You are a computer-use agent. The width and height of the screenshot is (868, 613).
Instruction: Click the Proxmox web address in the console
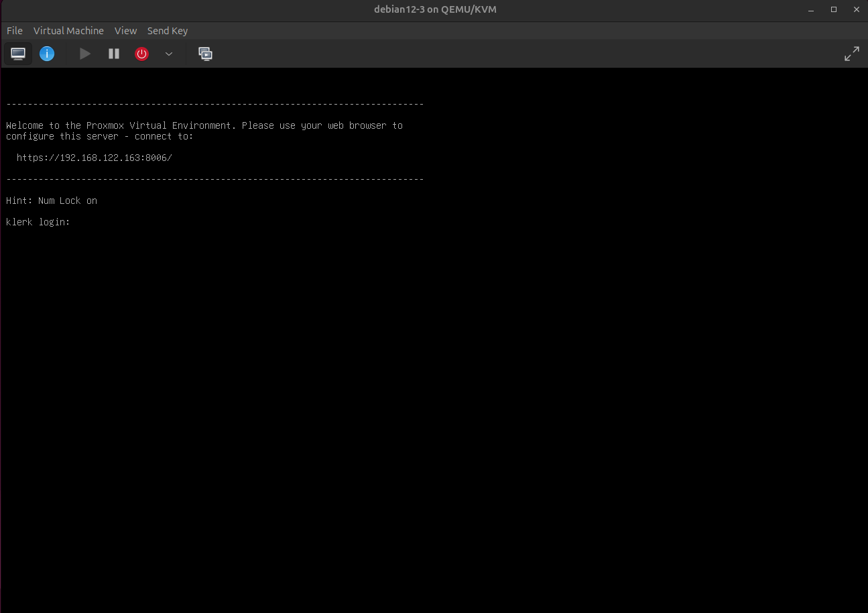(94, 158)
